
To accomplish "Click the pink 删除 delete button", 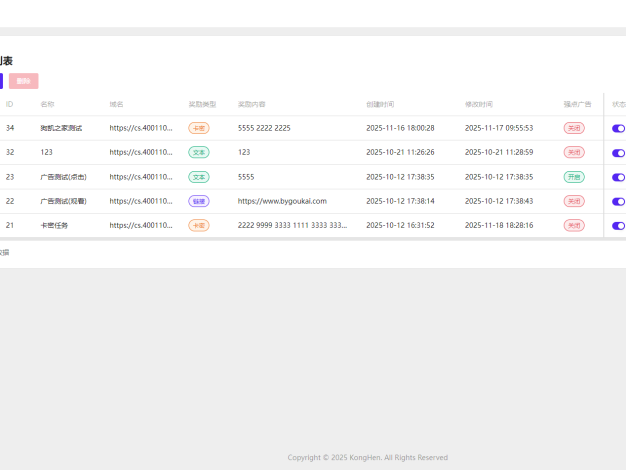I will coord(23,81).
